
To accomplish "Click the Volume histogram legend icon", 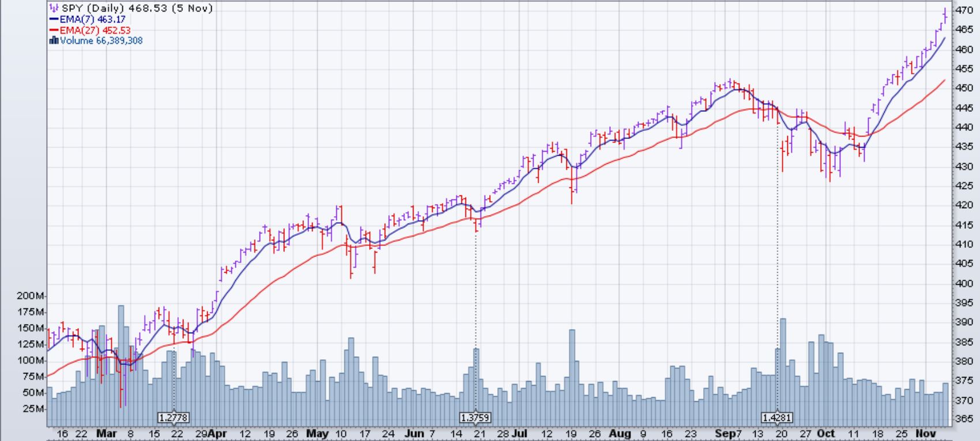I will [54, 41].
